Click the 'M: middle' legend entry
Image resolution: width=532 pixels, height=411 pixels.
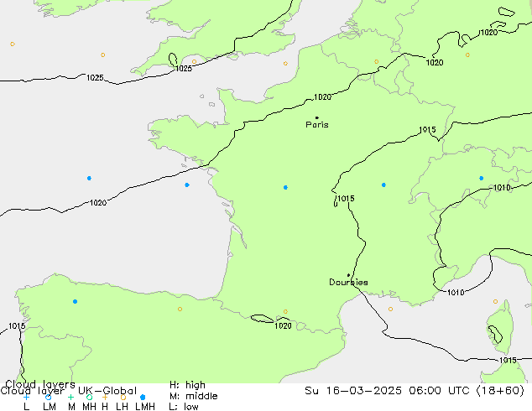pyautogui.click(x=193, y=396)
